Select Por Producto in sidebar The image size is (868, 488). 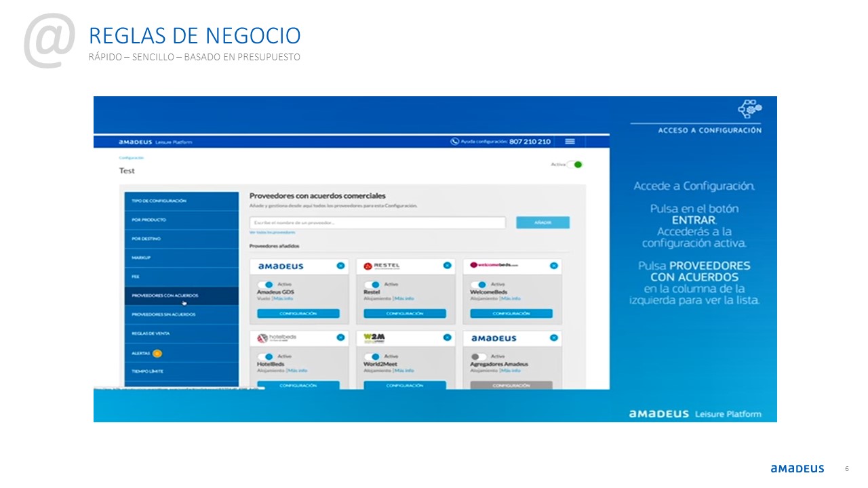point(181,220)
